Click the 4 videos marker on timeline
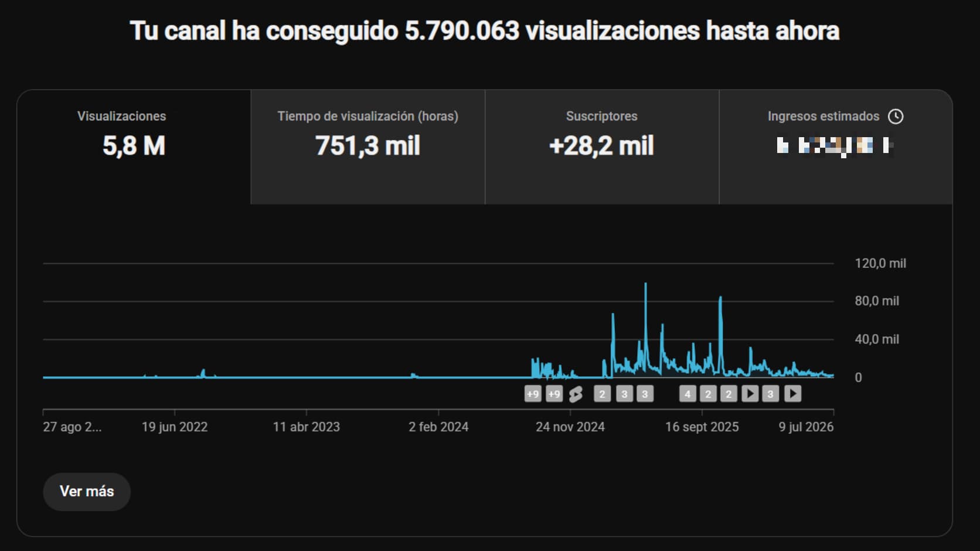 (x=688, y=394)
